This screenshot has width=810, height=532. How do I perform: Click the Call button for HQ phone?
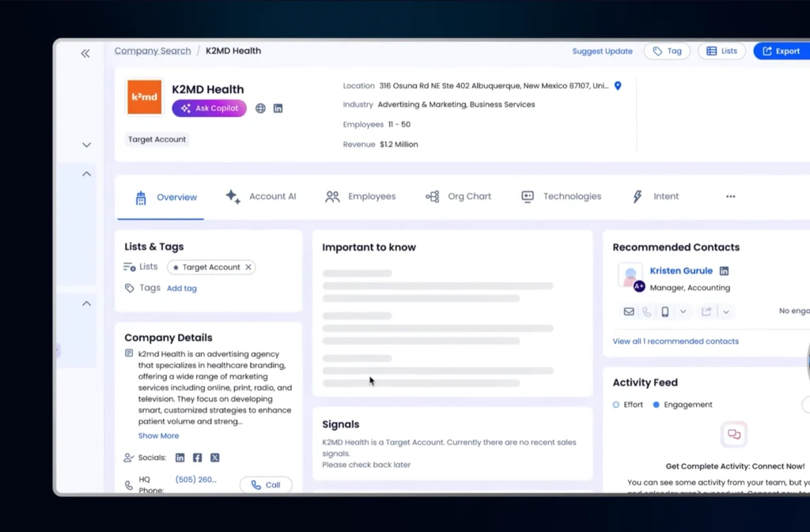266,485
